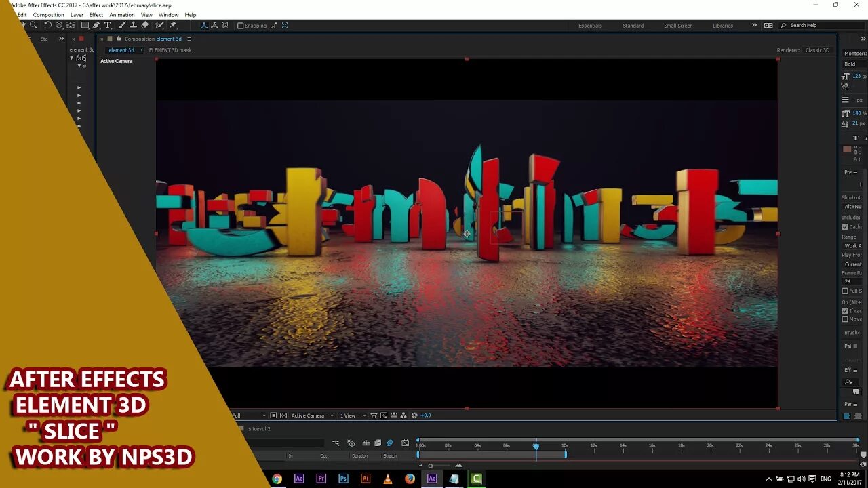Open workspace panel icon next to Search Help
Image resolution: width=868 pixels, height=488 pixels.
pos(768,26)
